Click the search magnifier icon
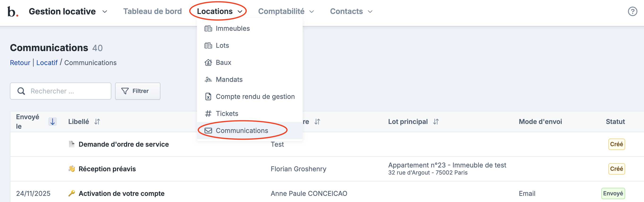 21,91
